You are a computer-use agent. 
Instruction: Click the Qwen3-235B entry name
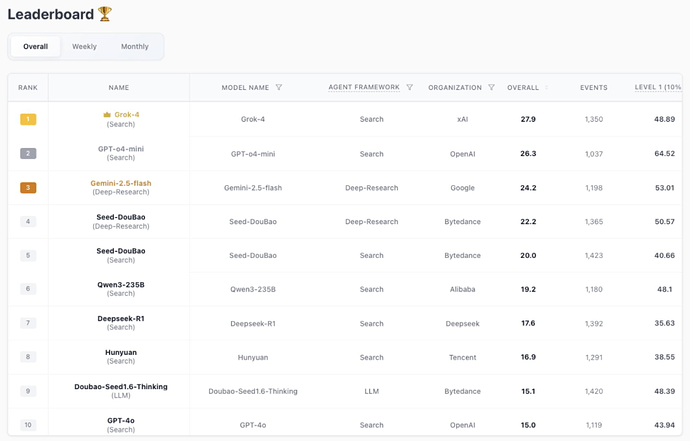pos(120,285)
